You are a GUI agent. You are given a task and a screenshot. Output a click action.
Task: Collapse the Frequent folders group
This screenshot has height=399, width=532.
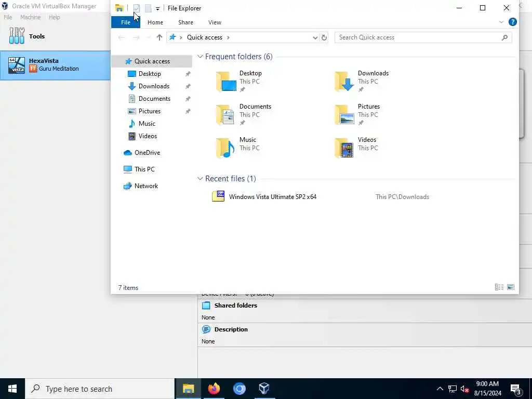coord(200,57)
